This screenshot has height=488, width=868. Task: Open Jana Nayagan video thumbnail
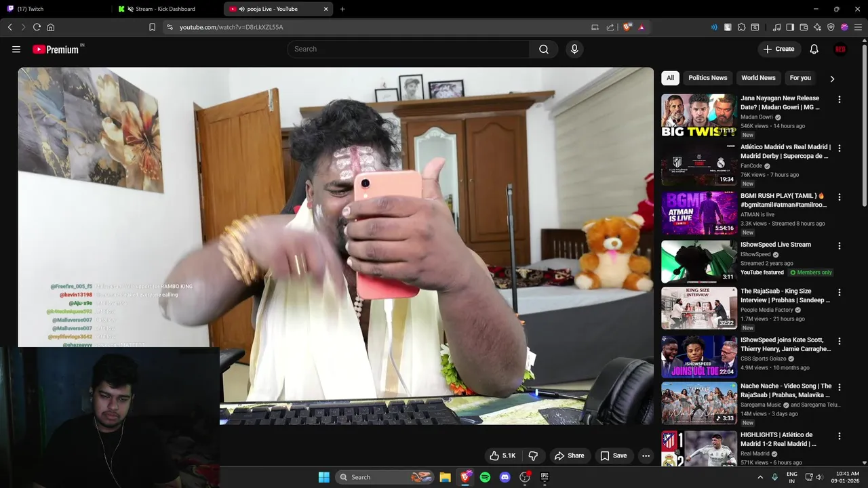pyautogui.click(x=699, y=115)
